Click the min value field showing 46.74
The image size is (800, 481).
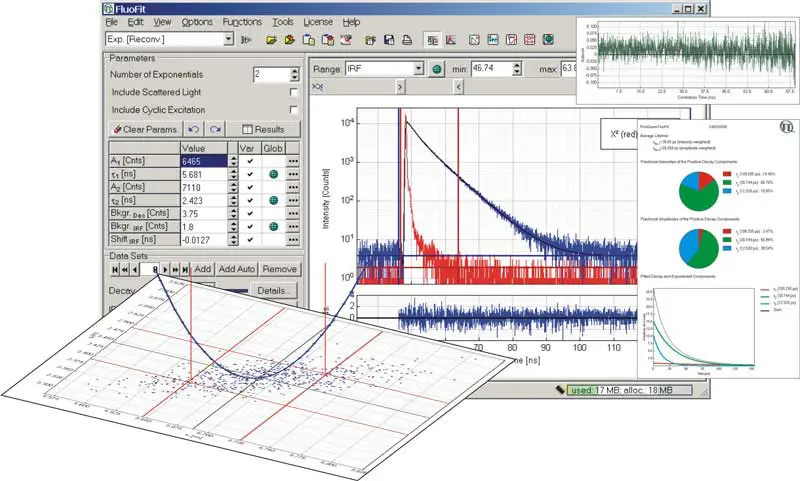click(x=492, y=68)
